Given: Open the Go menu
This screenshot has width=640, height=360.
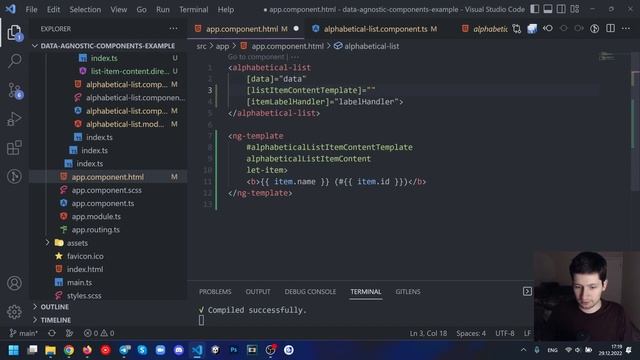Looking at the screenshot, I should tap(142, 9).
